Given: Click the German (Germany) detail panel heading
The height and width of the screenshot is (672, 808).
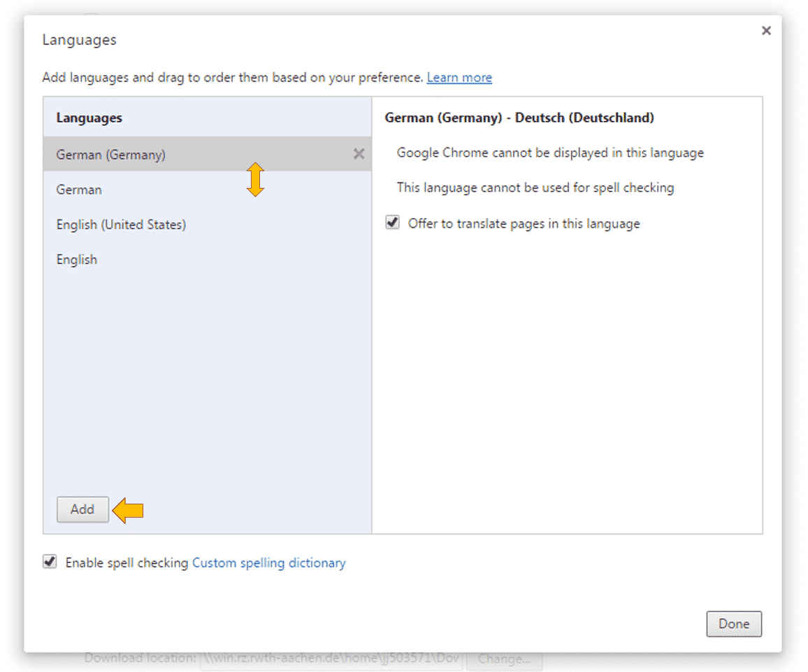Looking at the screenshot, I should click(519, 117).
